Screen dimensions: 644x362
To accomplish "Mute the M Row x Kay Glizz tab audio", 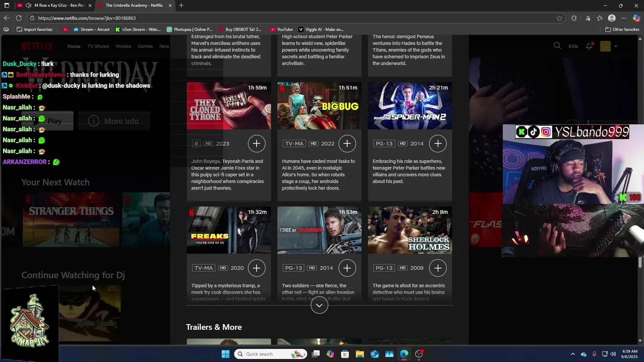I will [28, 6].
